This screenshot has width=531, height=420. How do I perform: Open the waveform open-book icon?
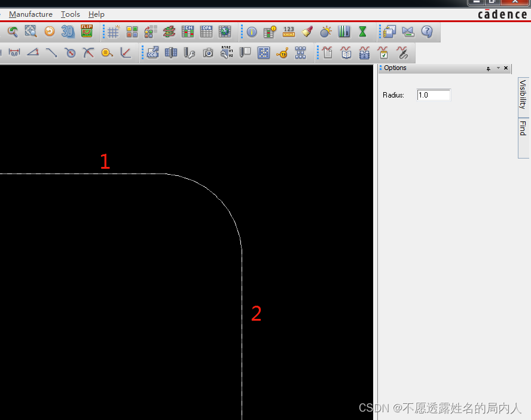[x=346, y=53]
